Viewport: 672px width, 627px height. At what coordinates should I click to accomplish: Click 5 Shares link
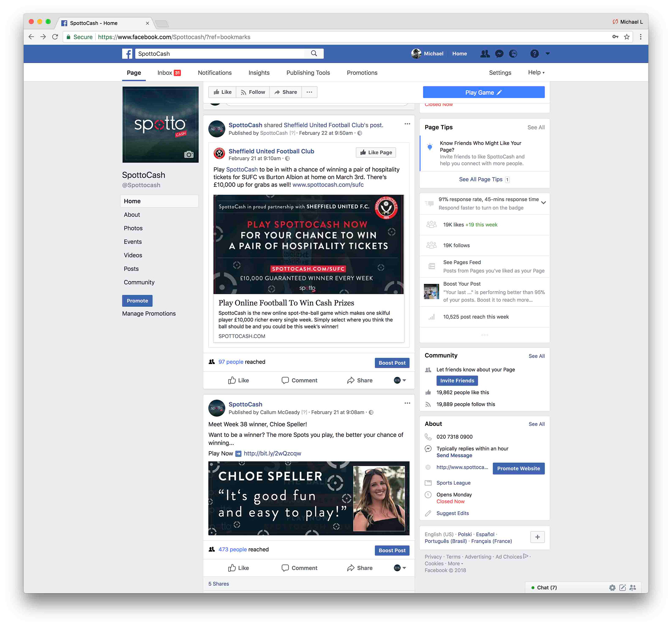point(218,584)
